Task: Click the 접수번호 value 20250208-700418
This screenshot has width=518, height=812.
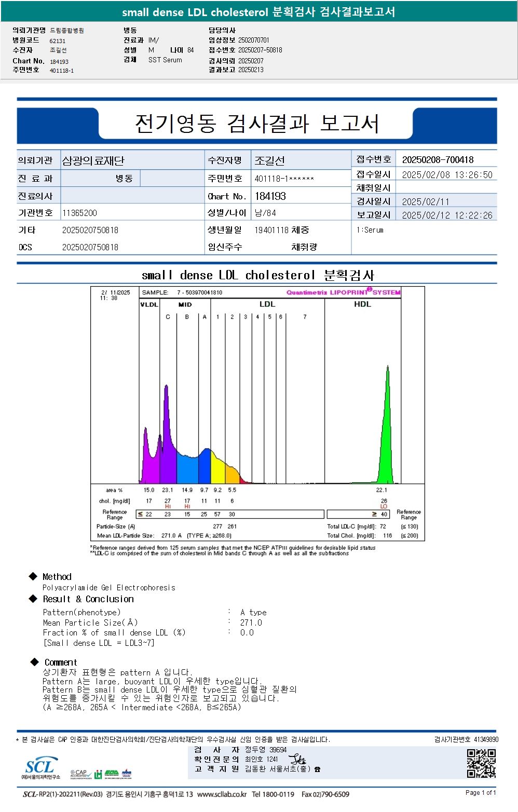Action: pos(438,160)
